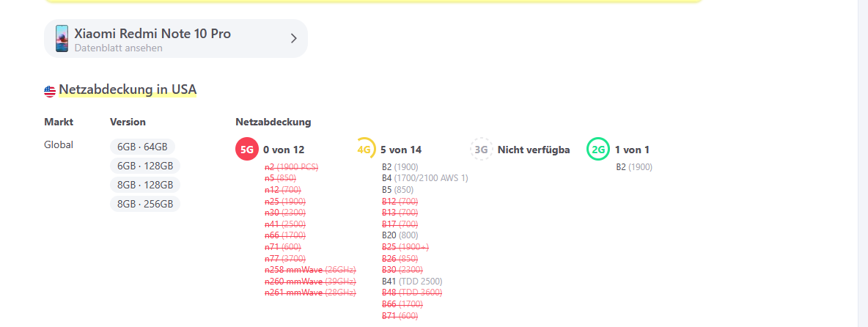Click the struck-through n41 (2500) band

(285, 224)
